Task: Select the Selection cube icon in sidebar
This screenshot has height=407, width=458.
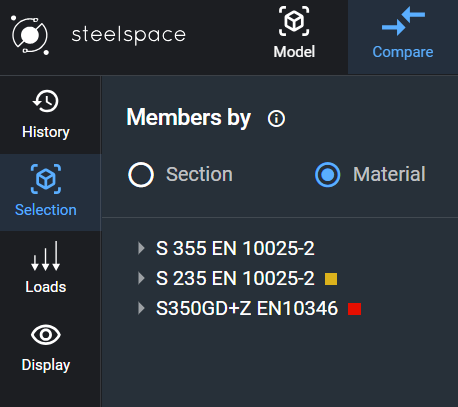Action: pos(46,179)
